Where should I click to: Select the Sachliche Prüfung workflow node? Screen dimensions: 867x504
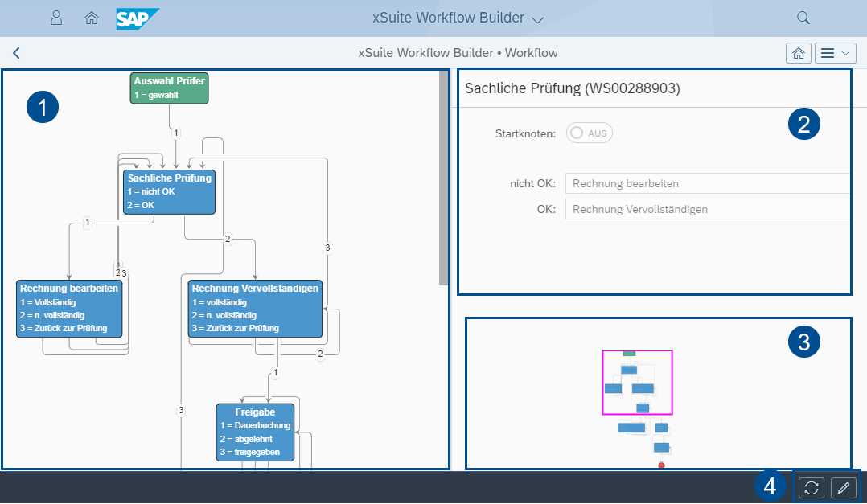[x=169, y=191]
